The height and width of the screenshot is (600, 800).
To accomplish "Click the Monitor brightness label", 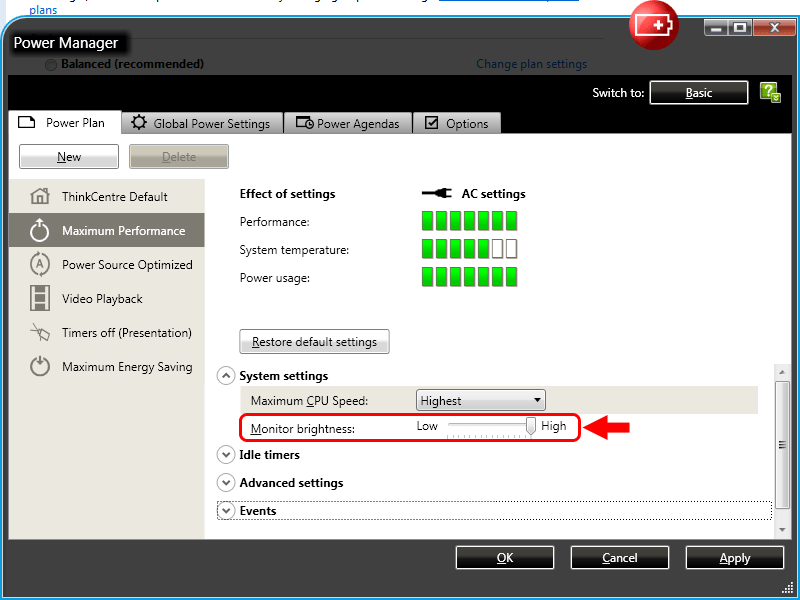I will tap(303, 429).
